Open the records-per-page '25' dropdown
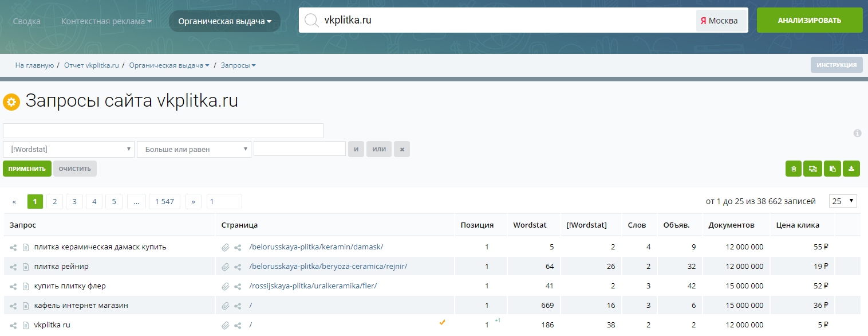The height and width of the screenshot is (336, 868). click(x=843, y=201)
